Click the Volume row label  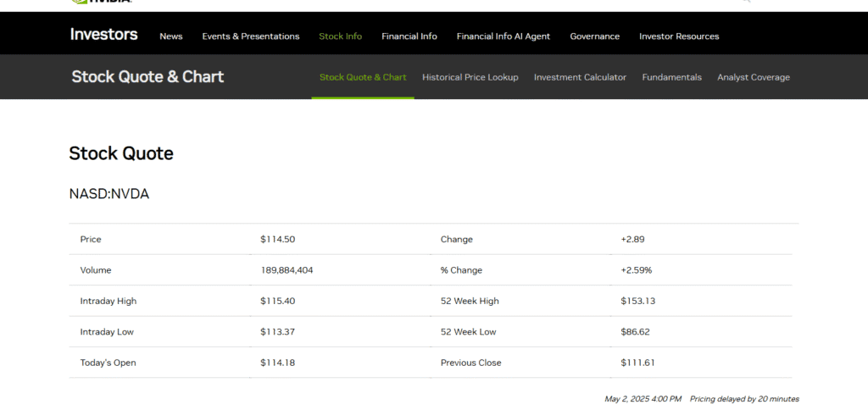click(x=96, y=270)
